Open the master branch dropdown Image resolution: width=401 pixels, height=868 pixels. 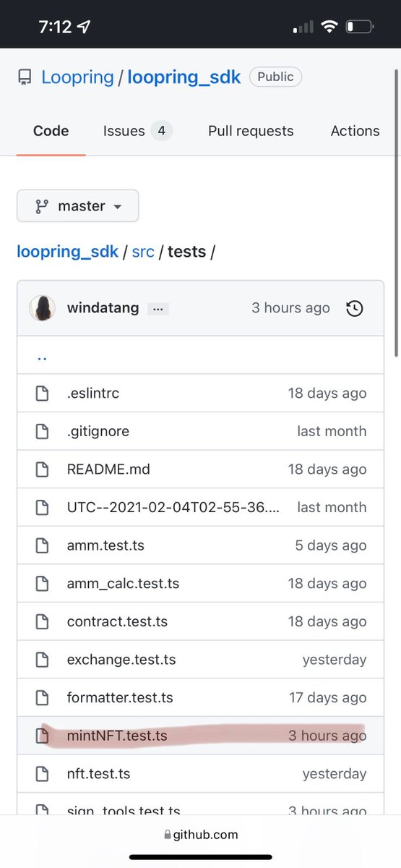pyautogui.click(x=78, y=206)
